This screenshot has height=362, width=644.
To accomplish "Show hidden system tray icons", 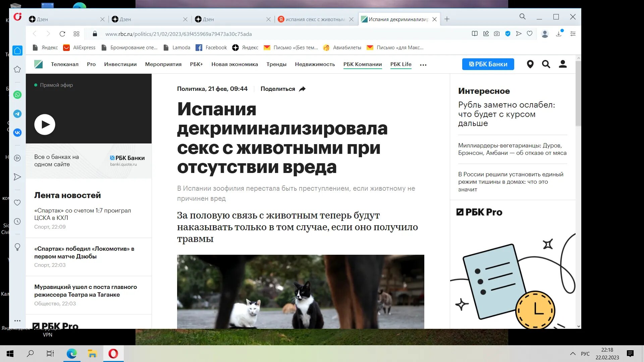I will (x=573, y=354).
